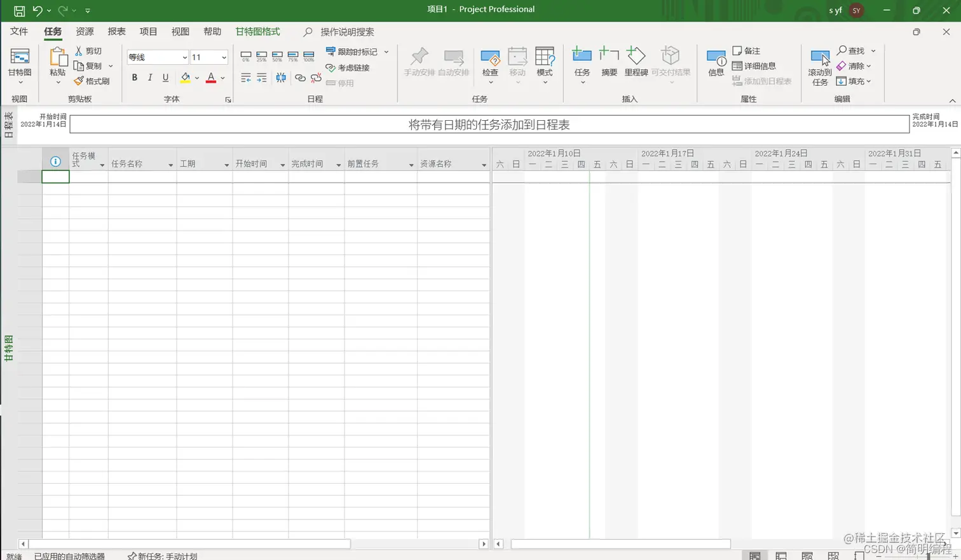
Task: Click the yellow background color swatch
Action: [x=185, y=78]
